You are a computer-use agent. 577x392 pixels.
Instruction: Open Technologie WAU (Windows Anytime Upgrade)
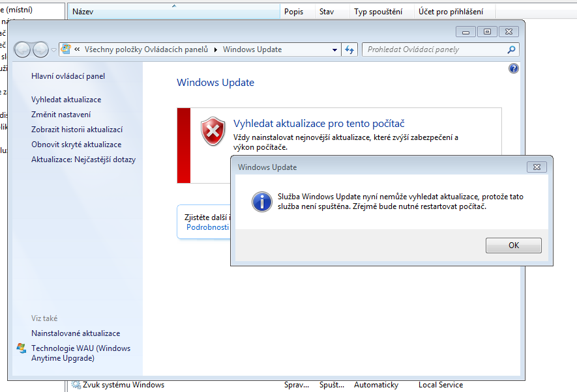click(81, 353)
